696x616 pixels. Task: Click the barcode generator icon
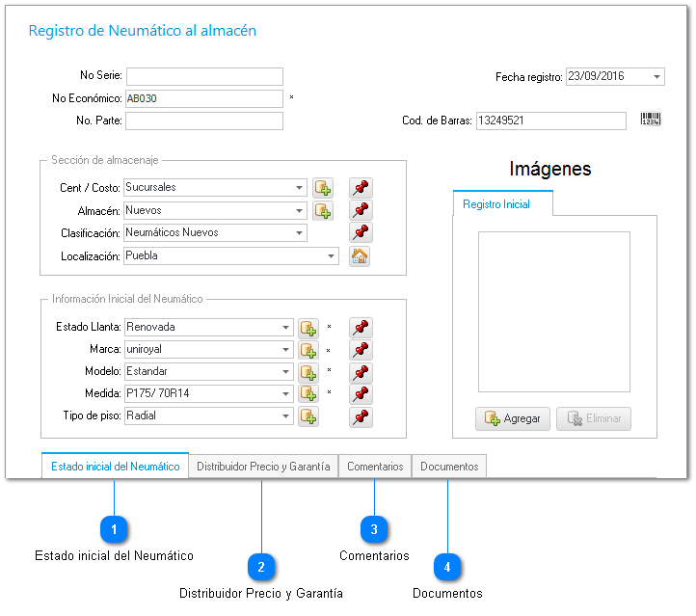651,121
